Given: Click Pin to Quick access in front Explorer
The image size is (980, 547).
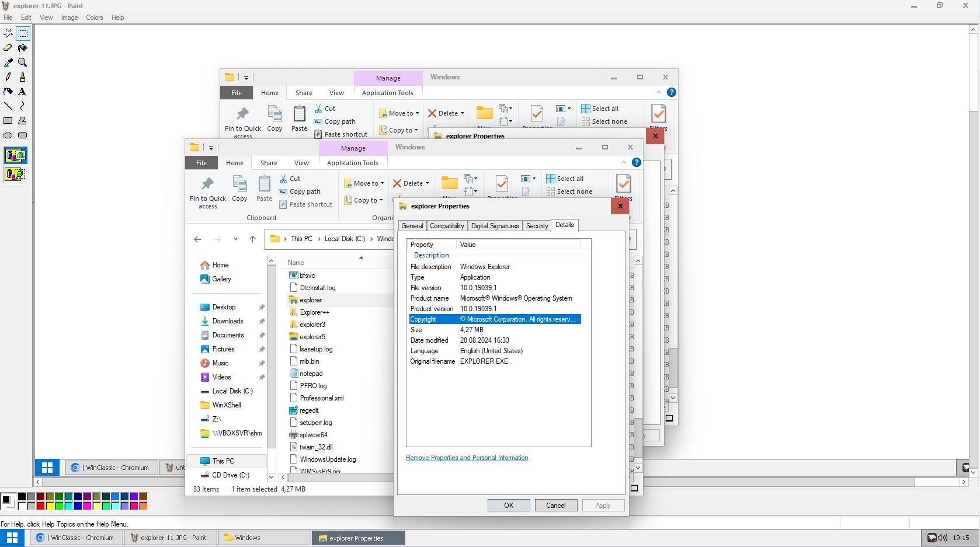Looking at the screenshot, I should click(x=207, y=193).
